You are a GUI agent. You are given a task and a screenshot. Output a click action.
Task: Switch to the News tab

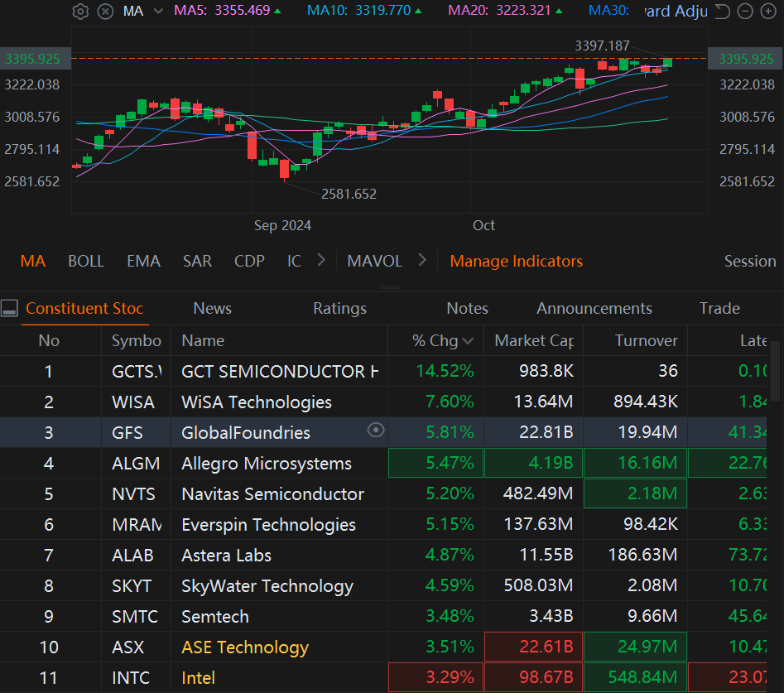[213, 308]
